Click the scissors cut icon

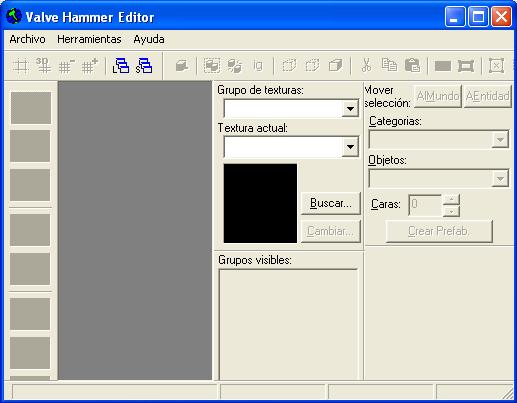[x=366, y=66]
